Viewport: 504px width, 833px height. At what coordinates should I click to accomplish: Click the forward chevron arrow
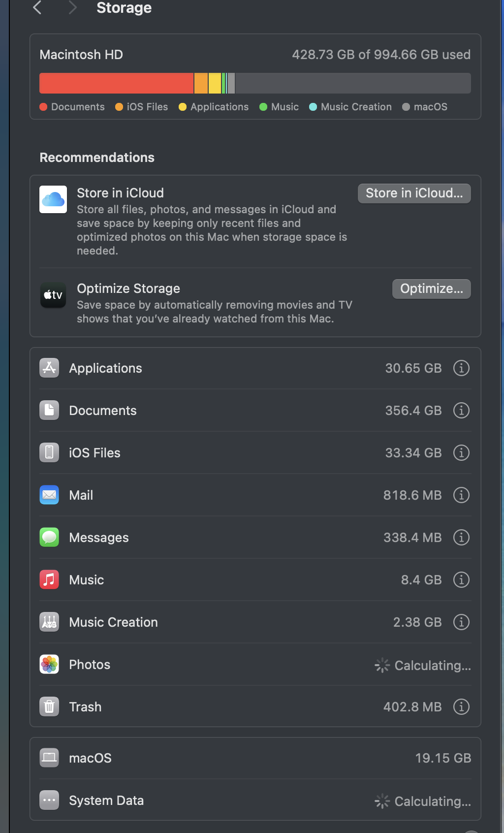tap(72, 8)
